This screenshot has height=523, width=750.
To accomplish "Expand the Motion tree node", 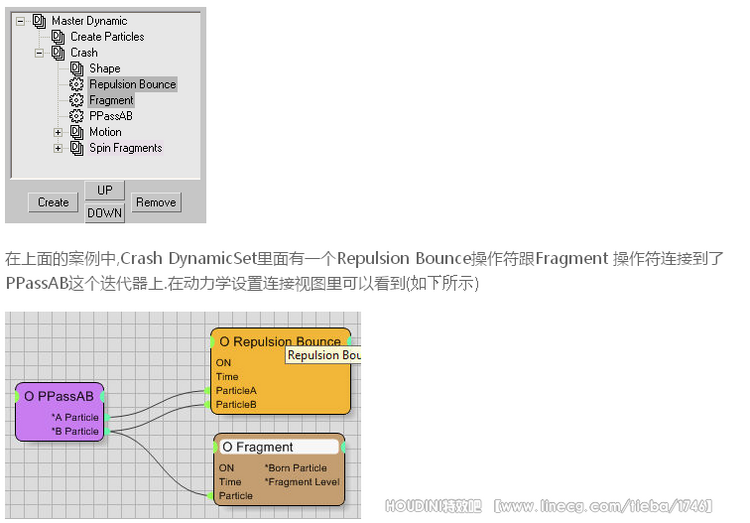I will pos(58,132).
